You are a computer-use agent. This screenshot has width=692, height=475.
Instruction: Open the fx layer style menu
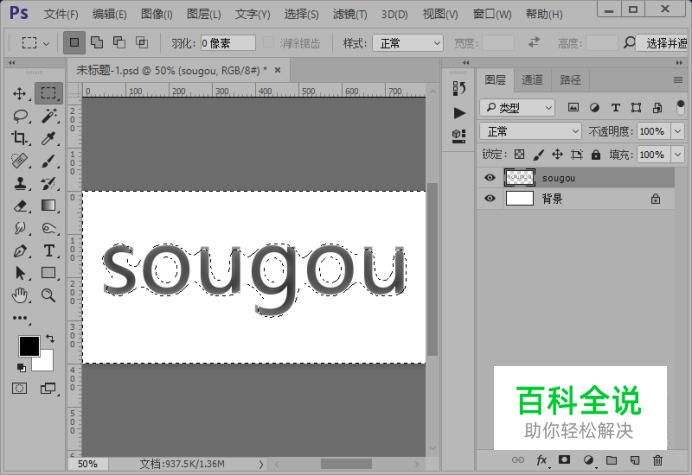[542, 460]
